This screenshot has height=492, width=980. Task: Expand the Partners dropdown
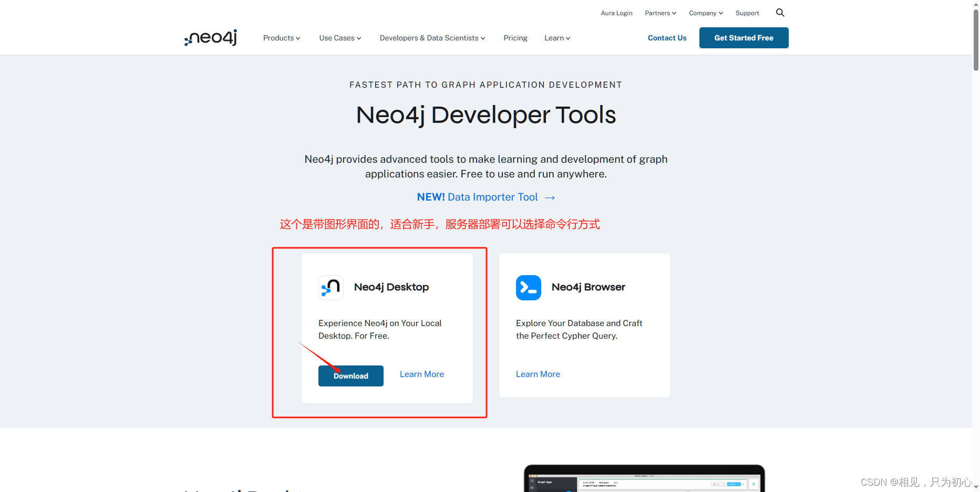tap(661, 13)
